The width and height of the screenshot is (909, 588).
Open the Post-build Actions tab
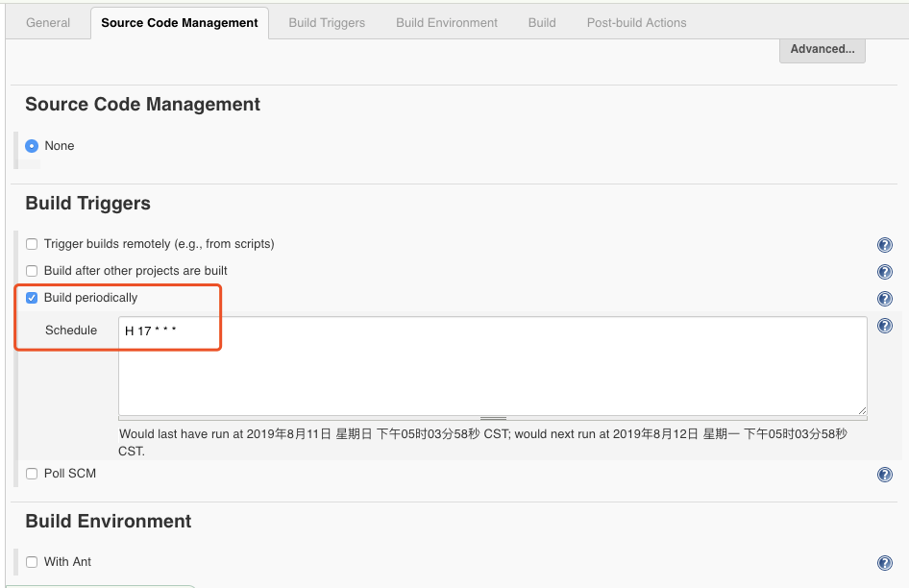point(636,23)
